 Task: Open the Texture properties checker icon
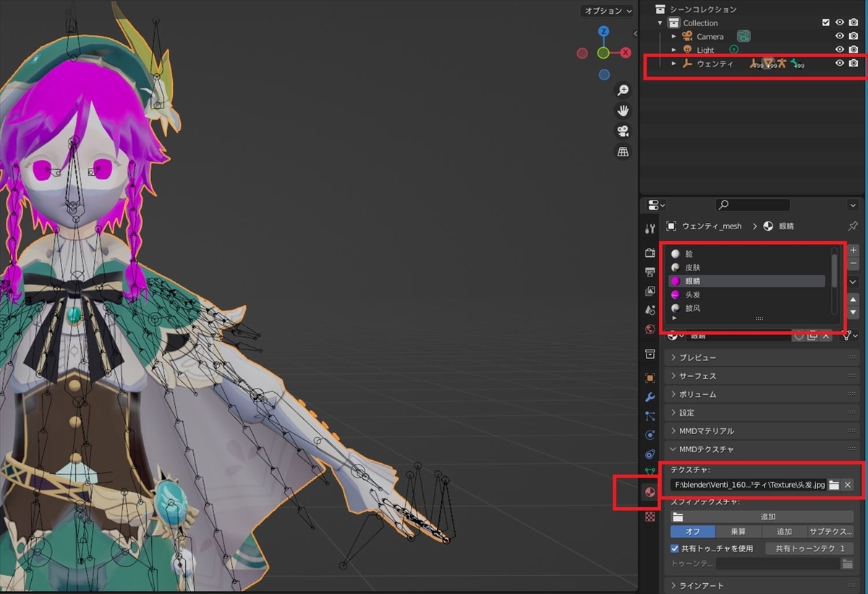point(650,517)
